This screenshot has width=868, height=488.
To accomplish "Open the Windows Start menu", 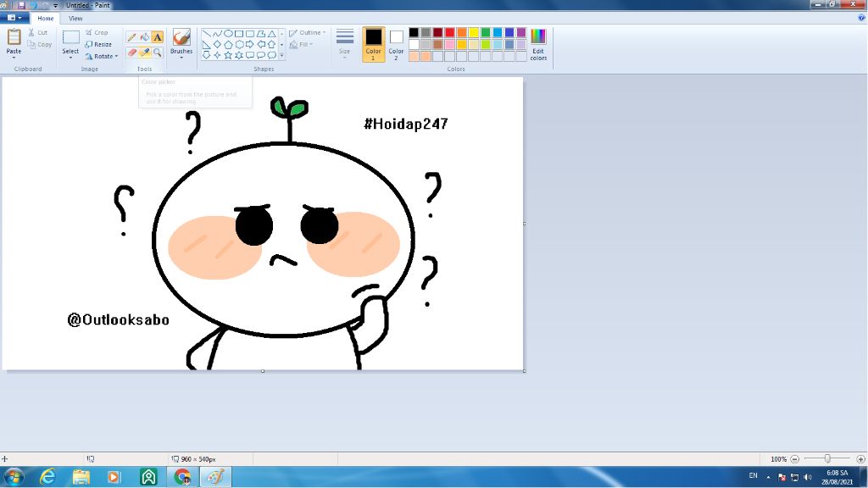I will pyautogui.click(x=14, y=477).
